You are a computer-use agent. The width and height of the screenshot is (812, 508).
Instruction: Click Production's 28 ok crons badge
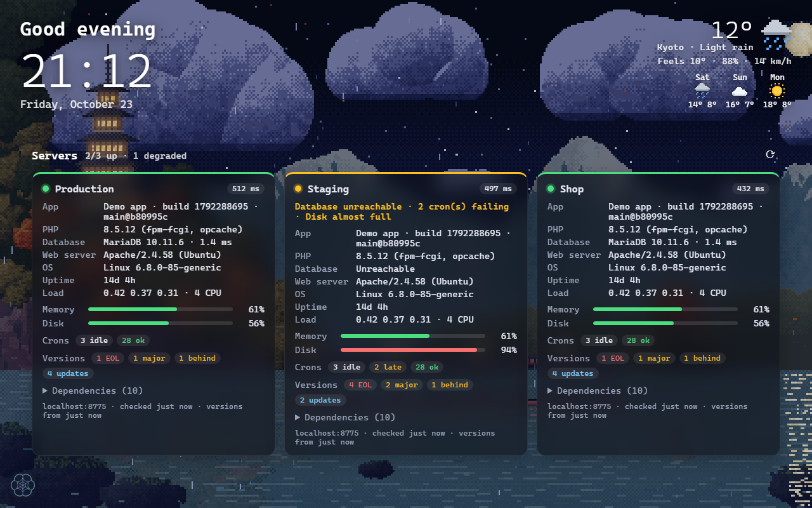click(x=133, y=340)
